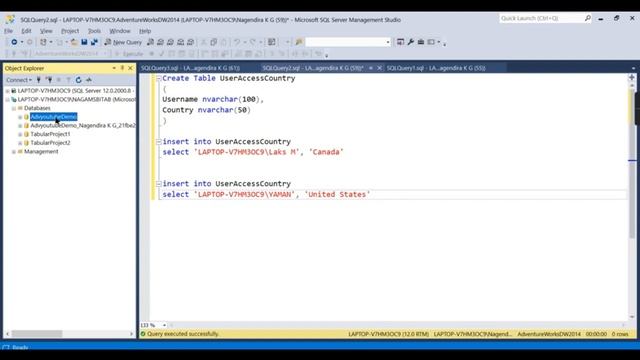This screenshot has height=360, width=640.
Task: Expand the AdvyoutubeDemo database node
Action: [20, 117]
